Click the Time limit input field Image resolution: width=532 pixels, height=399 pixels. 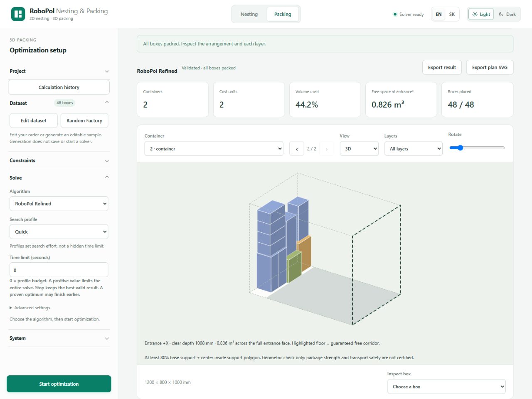59,270
